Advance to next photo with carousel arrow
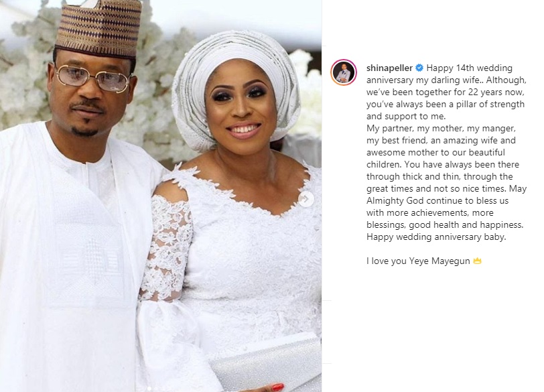Image resolution: width=544 pixels, height=392 pixels. pyautogui.click(x=305, y=199)
